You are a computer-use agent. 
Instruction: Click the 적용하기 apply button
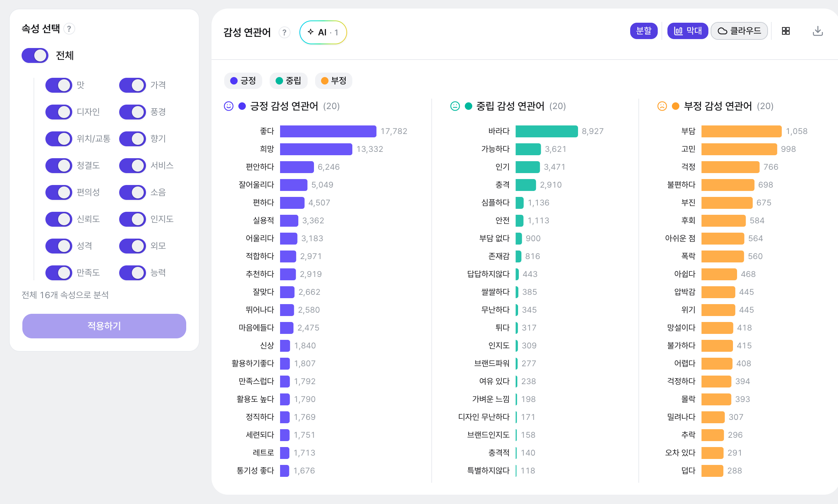pyautogui.click(x=104, y=326)
